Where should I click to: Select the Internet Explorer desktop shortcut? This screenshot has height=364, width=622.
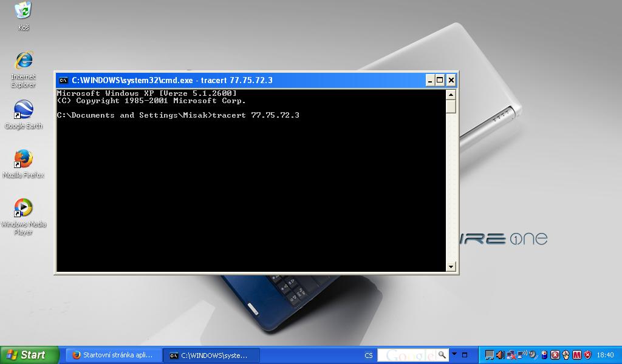click(23, 61)
